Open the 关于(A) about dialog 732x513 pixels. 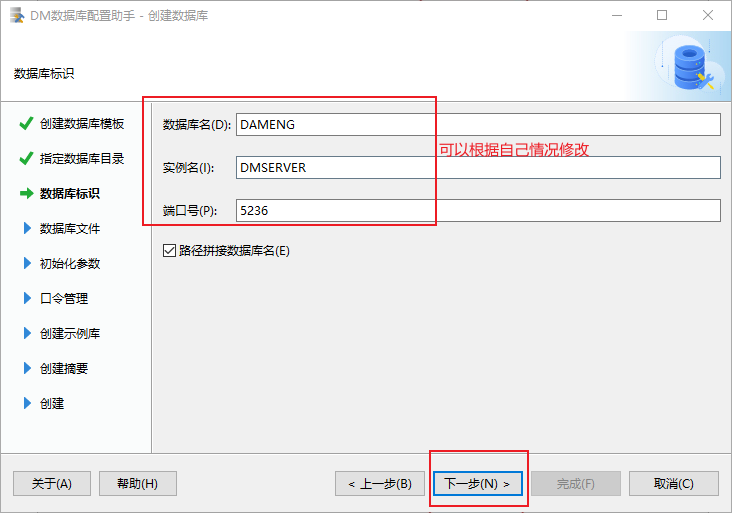[x=52, y=484]
